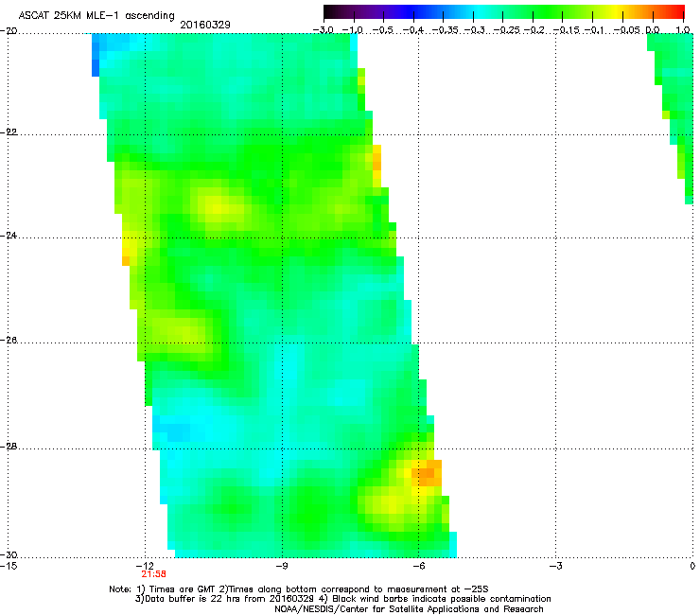The height and width of the screenshot is (615, 700).
Task: Click the latitude axis label -22
Action: point(9,132)
